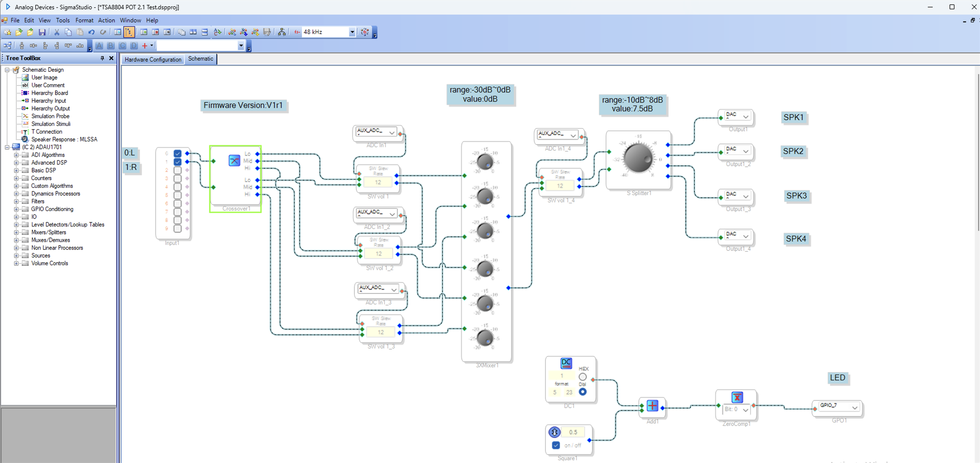Click the topmost 3XMixer1 gain knob
980x463 pixels.
[485, 162]
